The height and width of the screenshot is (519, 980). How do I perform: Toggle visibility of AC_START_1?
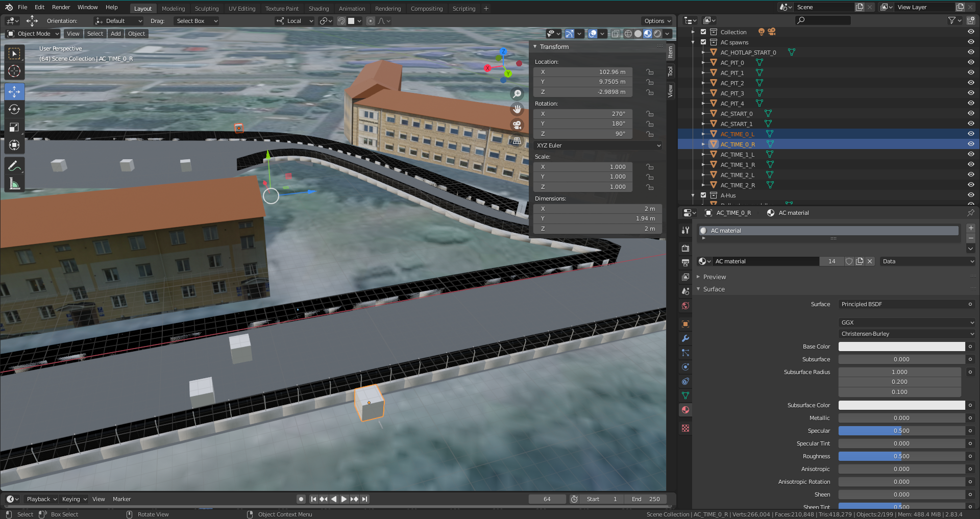[970, 123]
